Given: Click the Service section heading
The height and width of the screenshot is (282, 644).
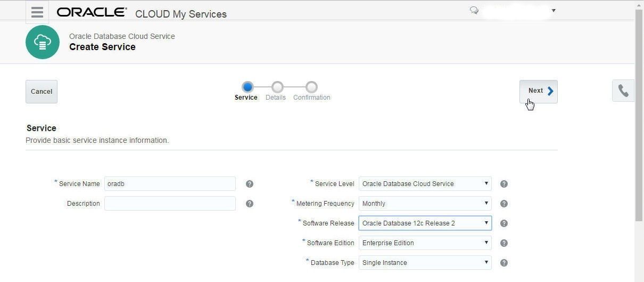Looking at the screenshot, I should tap(41, 128).
